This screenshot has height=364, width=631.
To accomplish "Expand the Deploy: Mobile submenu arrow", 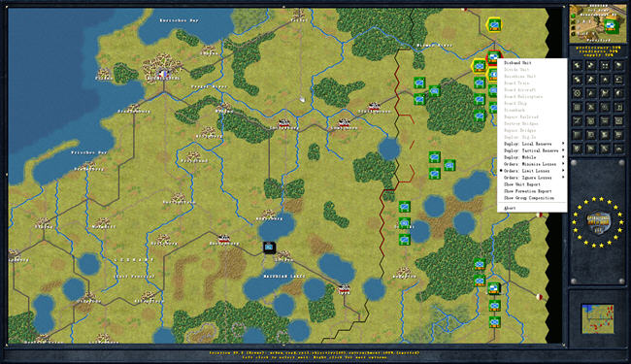I will (563, 157).
